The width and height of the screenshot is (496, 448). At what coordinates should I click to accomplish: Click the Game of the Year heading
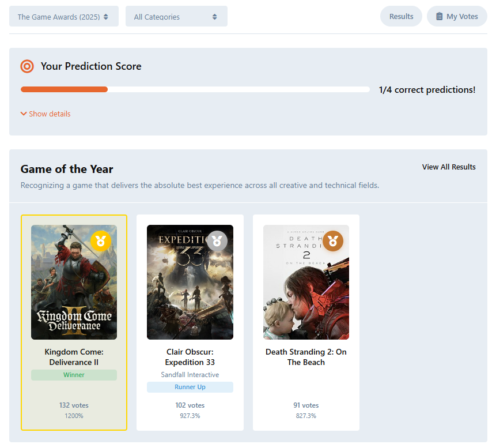(67, 169)
